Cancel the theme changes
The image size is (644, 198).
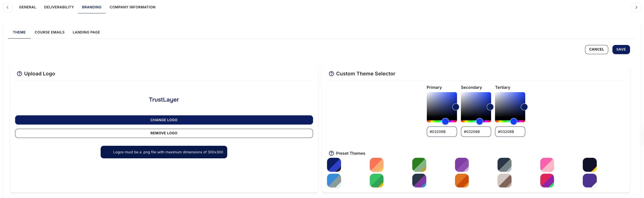tap(596, 49)
